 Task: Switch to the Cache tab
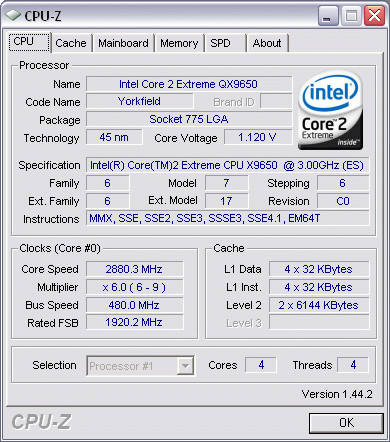[x=71, y=43]
